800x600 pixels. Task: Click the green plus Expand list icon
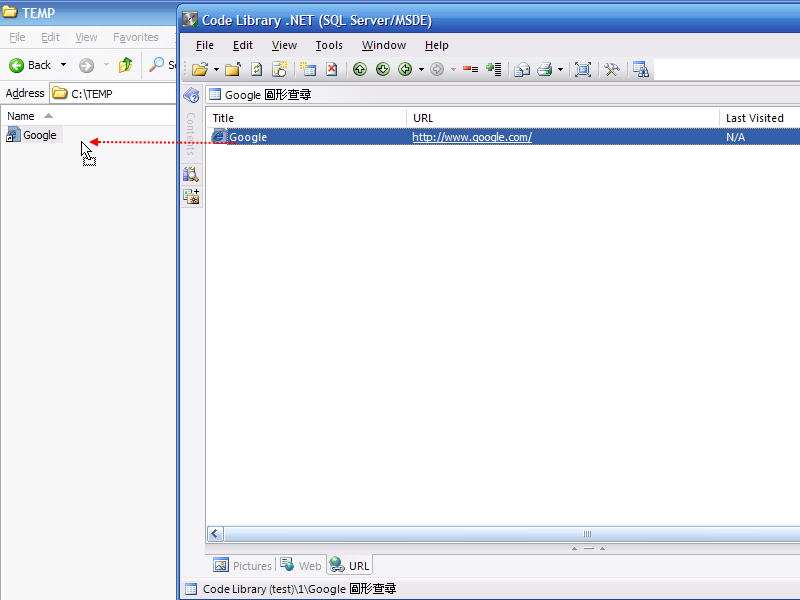tap(494, 69)
